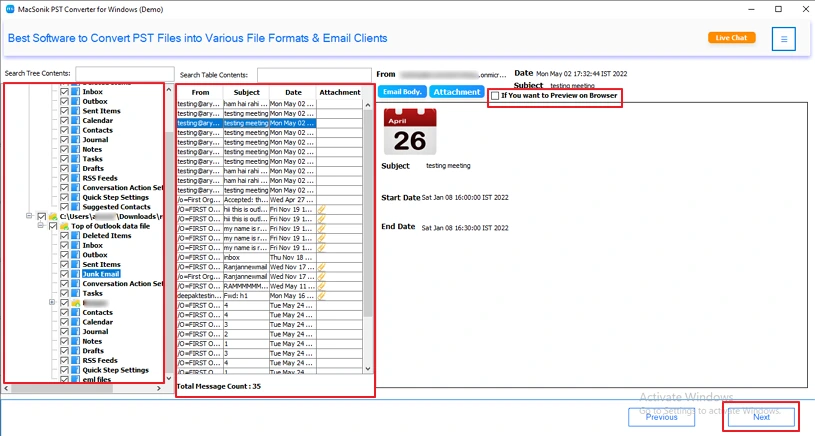Click the Junk Email folder icon
This screenshot has height=436, width=815.
pyautogui.click(x=75, y=274)
